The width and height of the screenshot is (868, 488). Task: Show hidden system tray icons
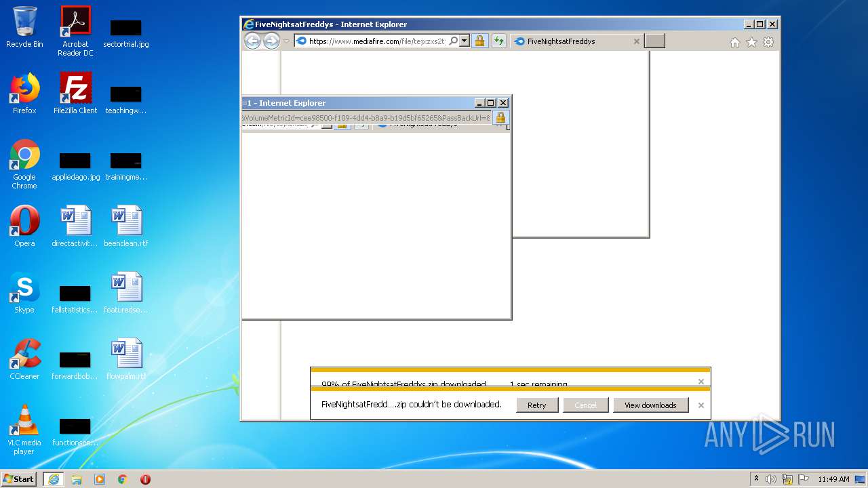[x=756, y=479]
